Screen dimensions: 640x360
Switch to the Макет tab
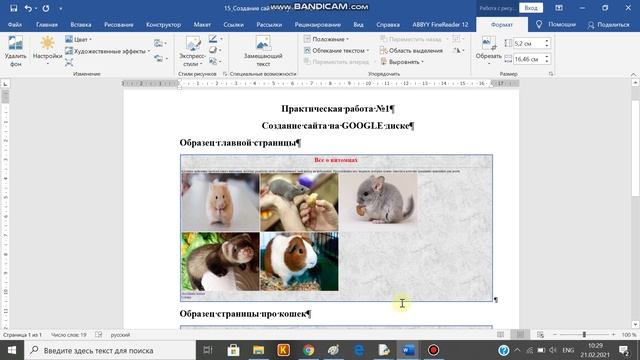coord(202,24)
